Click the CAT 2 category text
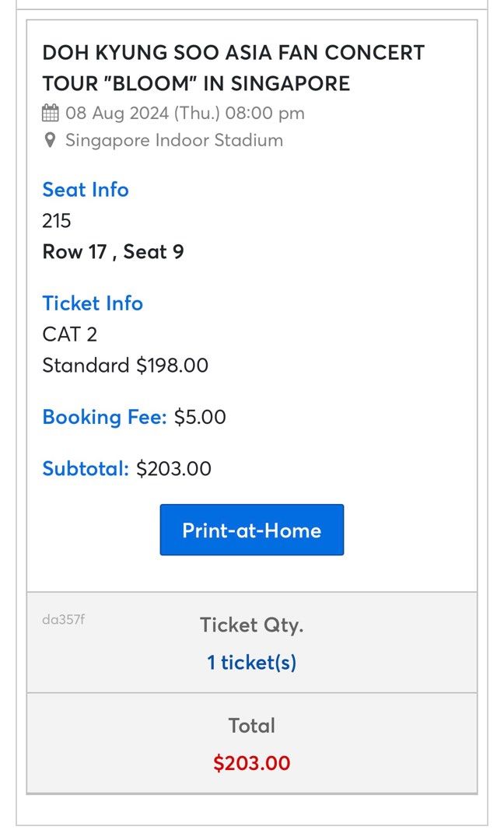Image resolution: width=504 pixels, height=840 pixels. (69, 334)
